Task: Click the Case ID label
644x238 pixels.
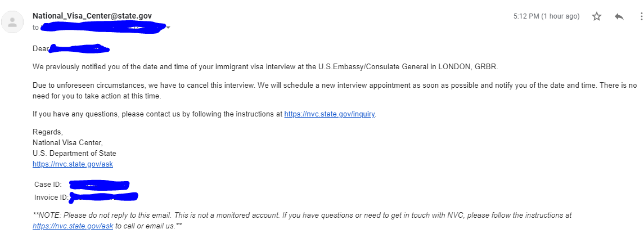Action: (x=48, y=185)
